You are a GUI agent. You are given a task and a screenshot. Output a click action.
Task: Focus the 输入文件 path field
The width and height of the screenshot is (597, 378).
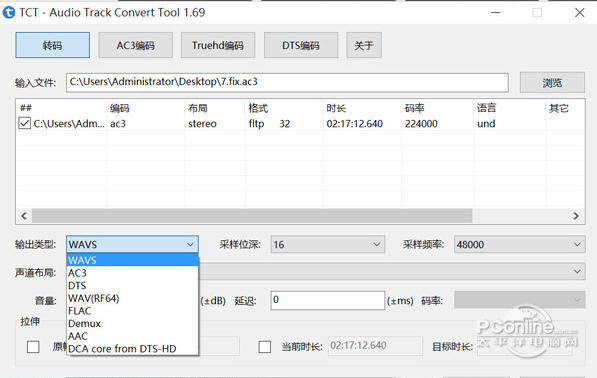point(287,83)
